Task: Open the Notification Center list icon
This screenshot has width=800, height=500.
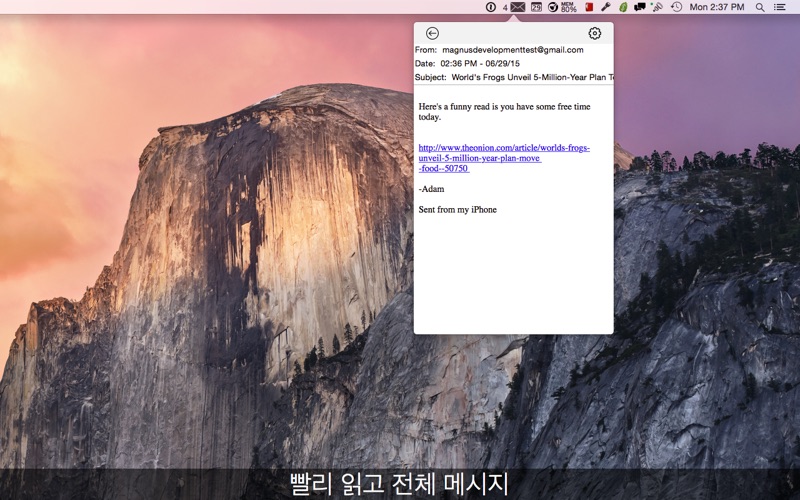Action: [x=779, y=7]
